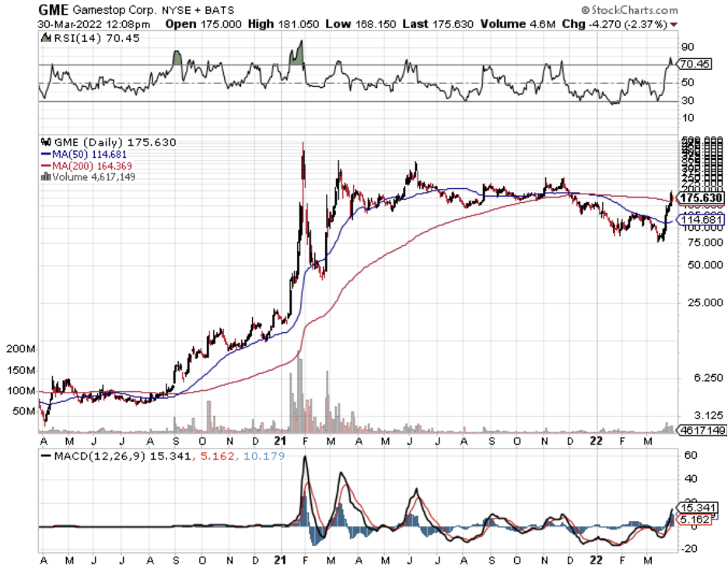The image size is (728, 566).
Task: Click the Last 175.630 header value
Action: pyautogui.click(x=439, y=24)
